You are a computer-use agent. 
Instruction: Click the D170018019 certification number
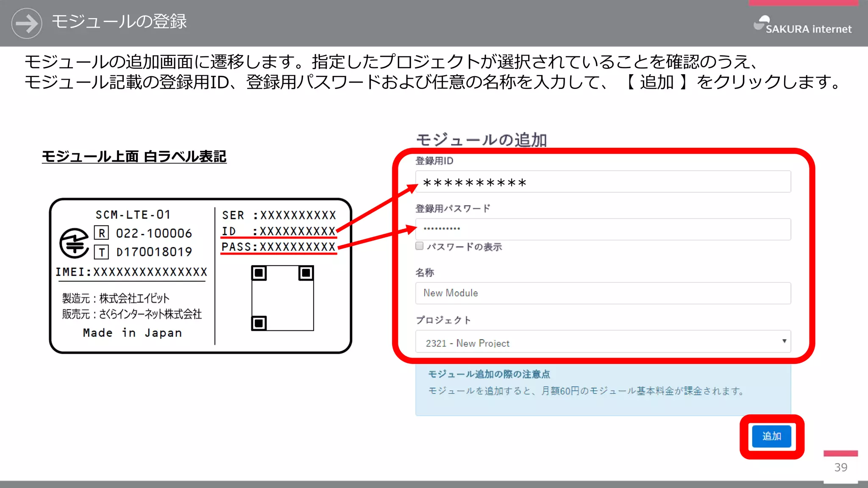click(154, 252)
